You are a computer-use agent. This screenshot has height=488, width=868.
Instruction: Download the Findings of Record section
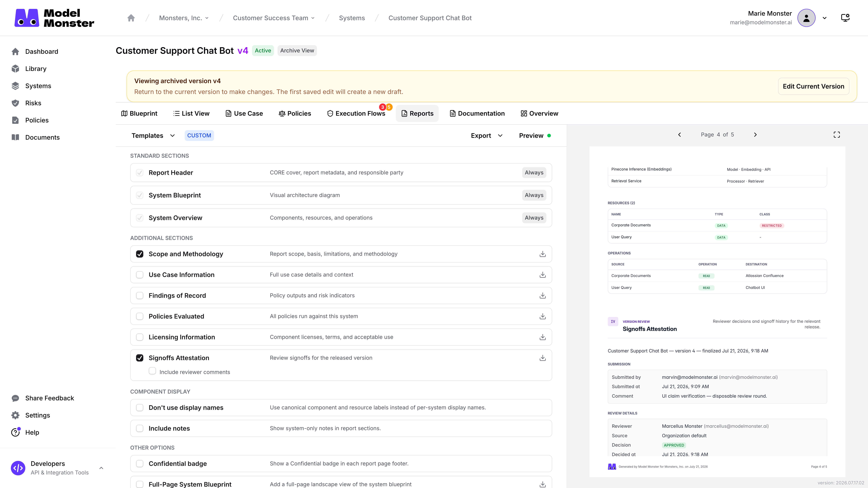point(542,295)
